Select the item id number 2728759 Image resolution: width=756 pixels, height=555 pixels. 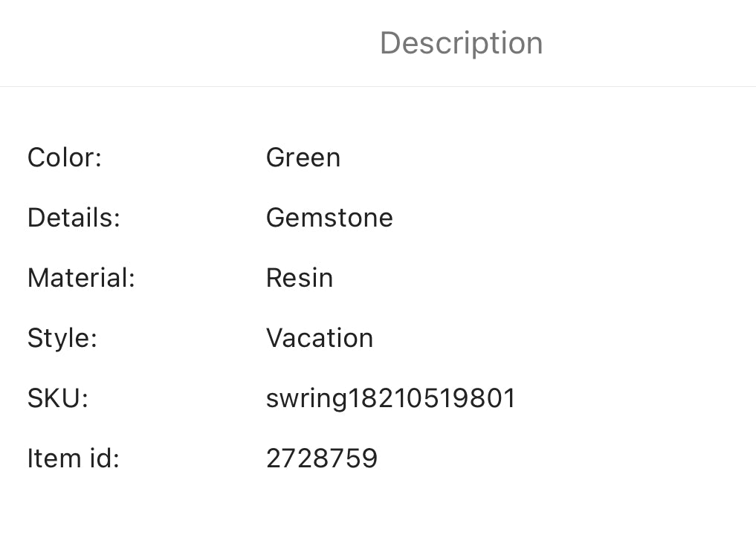[x=322, y=458]
